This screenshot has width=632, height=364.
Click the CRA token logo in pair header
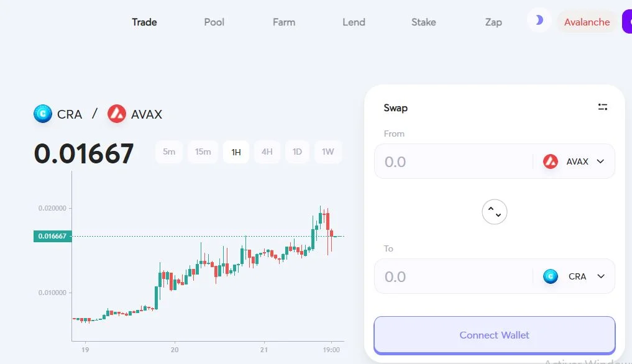[x=43, y=114]
